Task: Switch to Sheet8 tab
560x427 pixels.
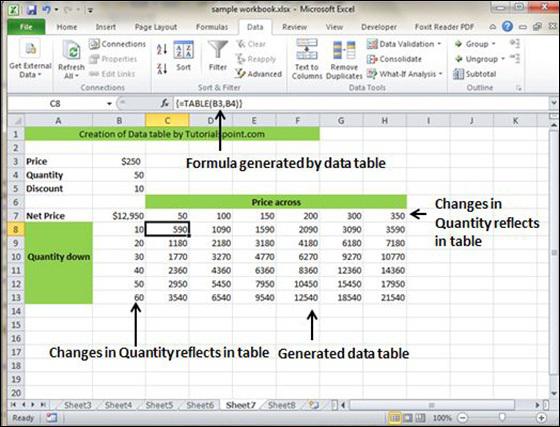Action: pos(281,405)
